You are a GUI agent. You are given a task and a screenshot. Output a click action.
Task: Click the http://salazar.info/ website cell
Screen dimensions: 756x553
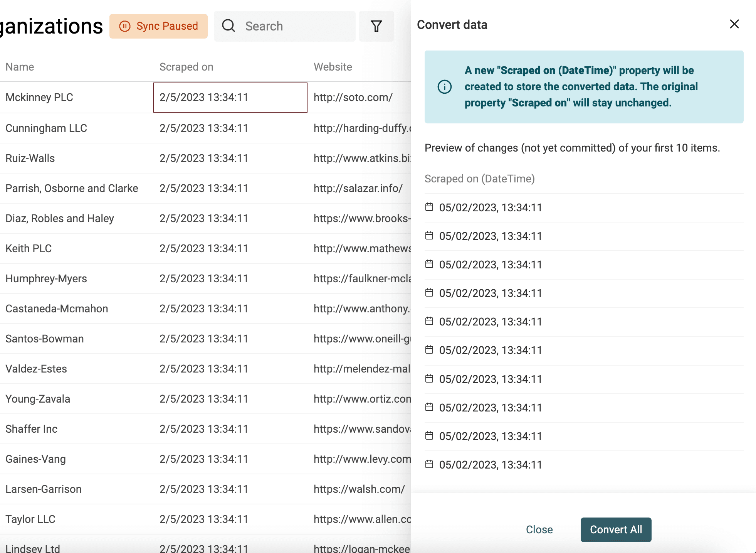(358, 189)
